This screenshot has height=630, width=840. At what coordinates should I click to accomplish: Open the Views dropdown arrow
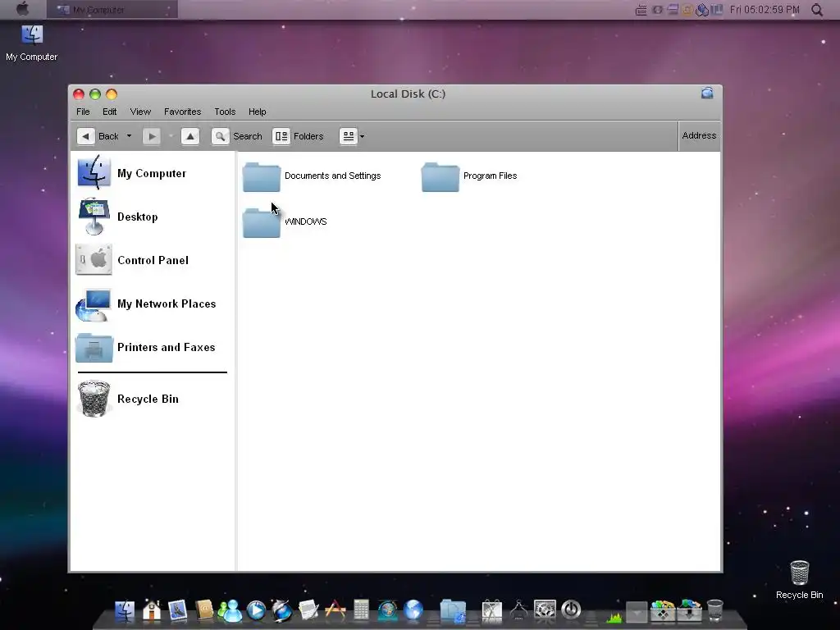pos(362,137)
